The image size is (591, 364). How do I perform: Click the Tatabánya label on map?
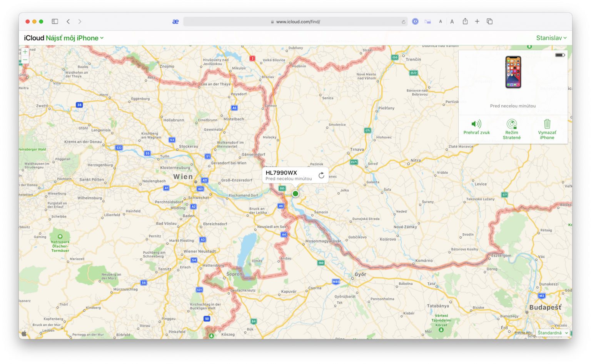click(438, 306)
